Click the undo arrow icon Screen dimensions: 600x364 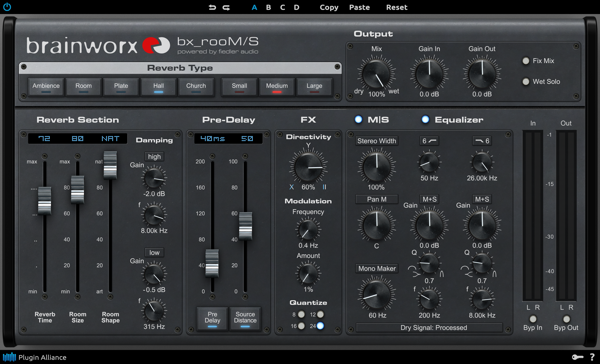coord(212,8)
